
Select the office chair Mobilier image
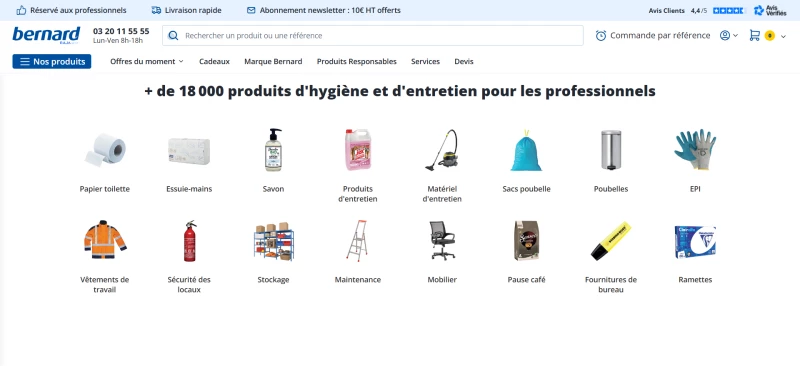[x=442, y=240]
